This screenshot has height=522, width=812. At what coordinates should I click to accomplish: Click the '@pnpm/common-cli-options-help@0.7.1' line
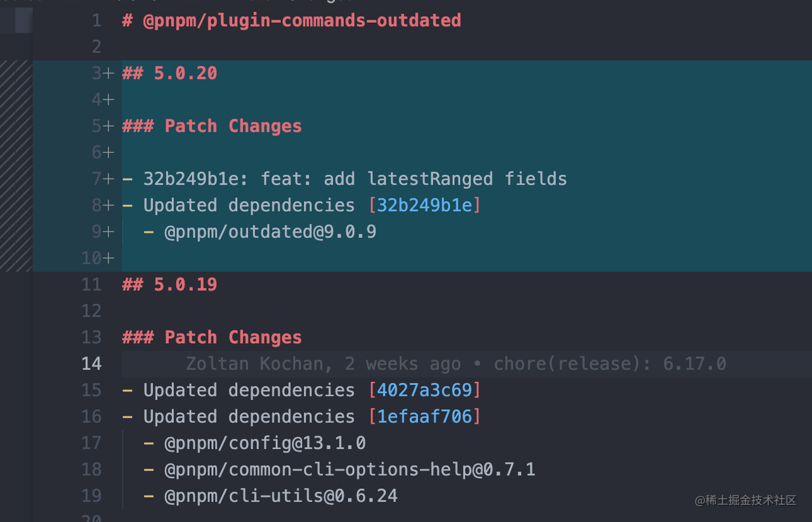tap(350, 469)
